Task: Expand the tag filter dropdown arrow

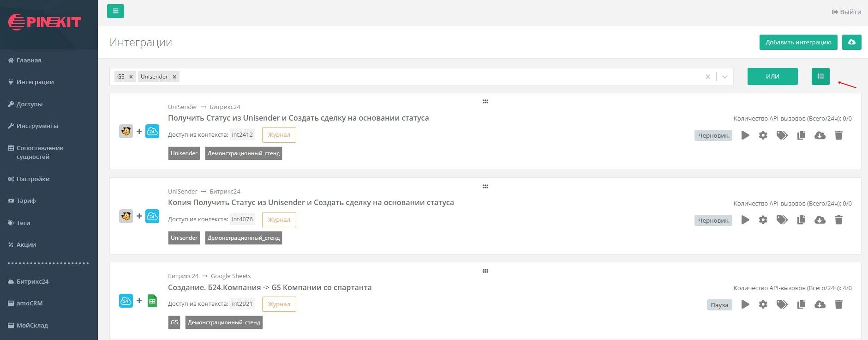Action: [725, 77]
